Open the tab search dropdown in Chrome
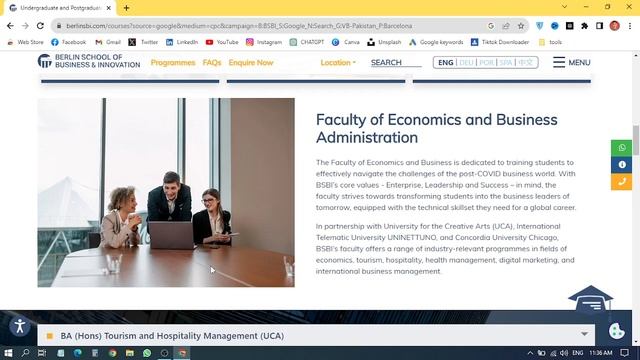This screenshot has width=640, height=360. pyautogui.click(x=564, y=7)
